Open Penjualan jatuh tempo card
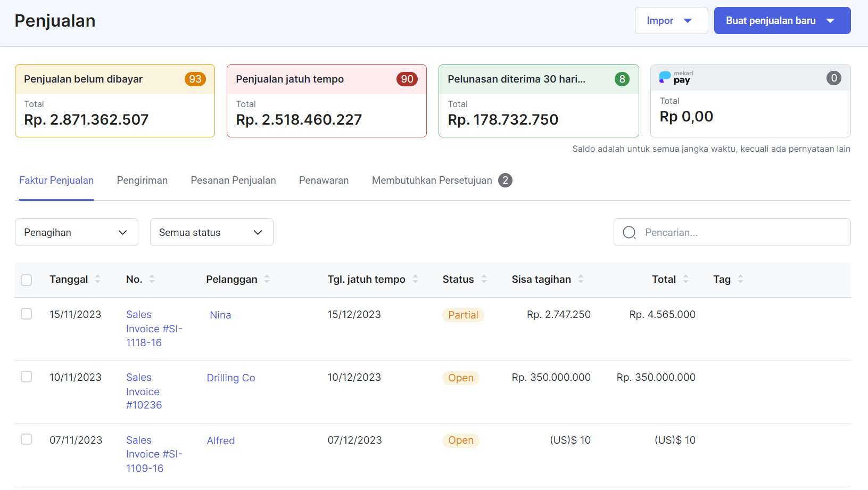 pyautogui.click(x=327, y=101)
